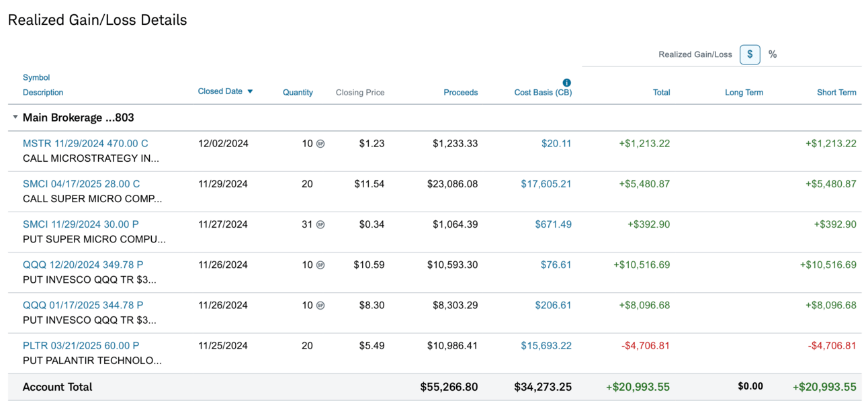Click the quantity icon in the QQQ 12/20/2024 row
The height and width of the screenshot is (405, 868).
(x=320, y=265)
